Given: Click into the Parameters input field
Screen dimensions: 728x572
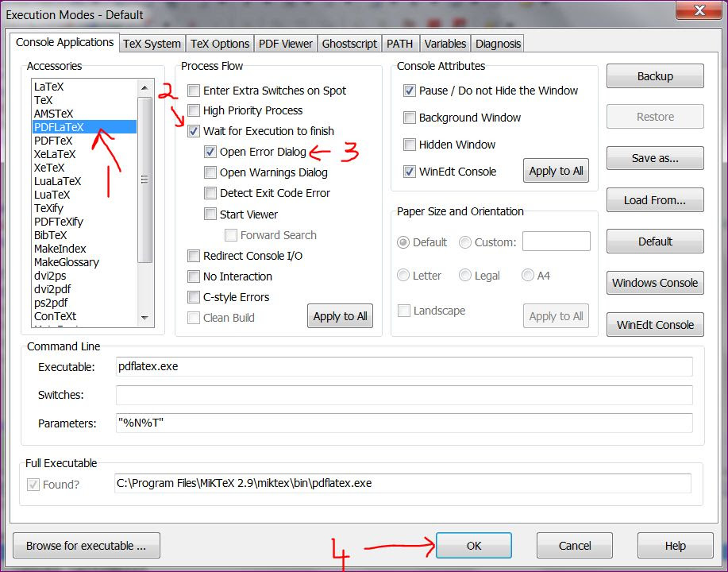Looking at the screenshot, I should point(404,423).
